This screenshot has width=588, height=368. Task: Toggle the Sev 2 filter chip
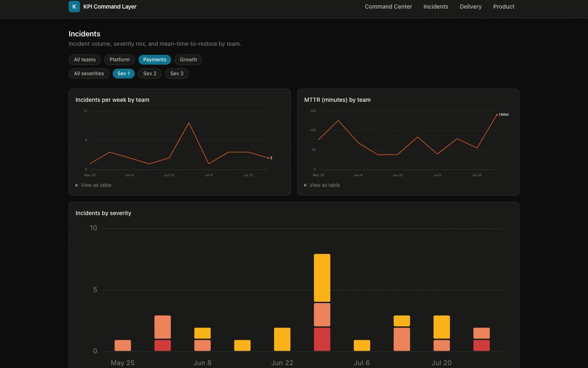pos(150,74)
